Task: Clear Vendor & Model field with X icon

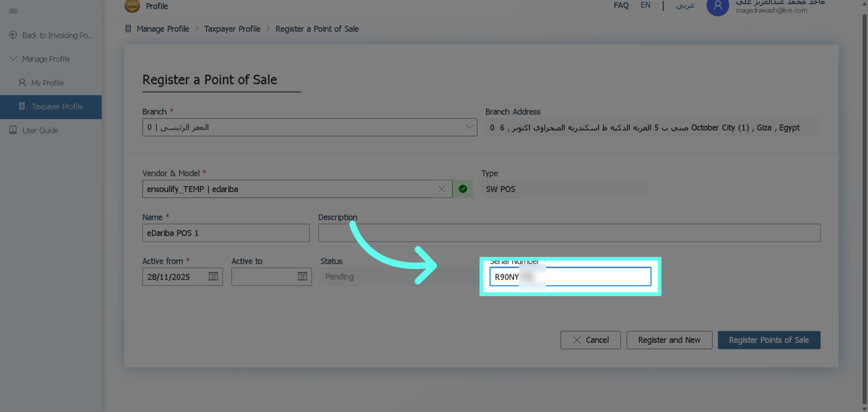Action: (442, 189)
